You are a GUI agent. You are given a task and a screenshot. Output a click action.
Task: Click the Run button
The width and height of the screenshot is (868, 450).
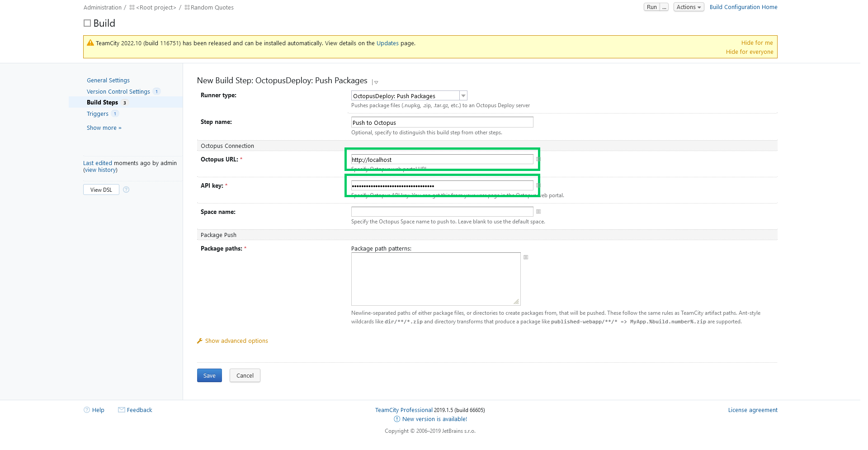[x=651, y=7]
